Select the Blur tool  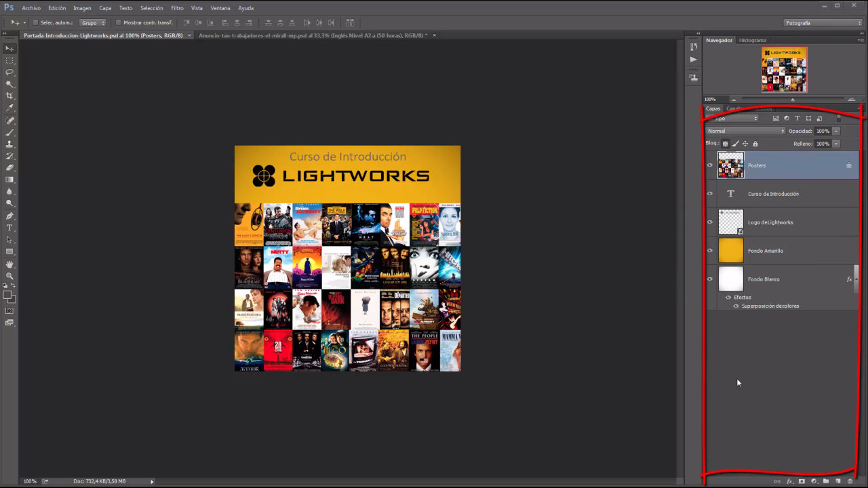(9, 191)
